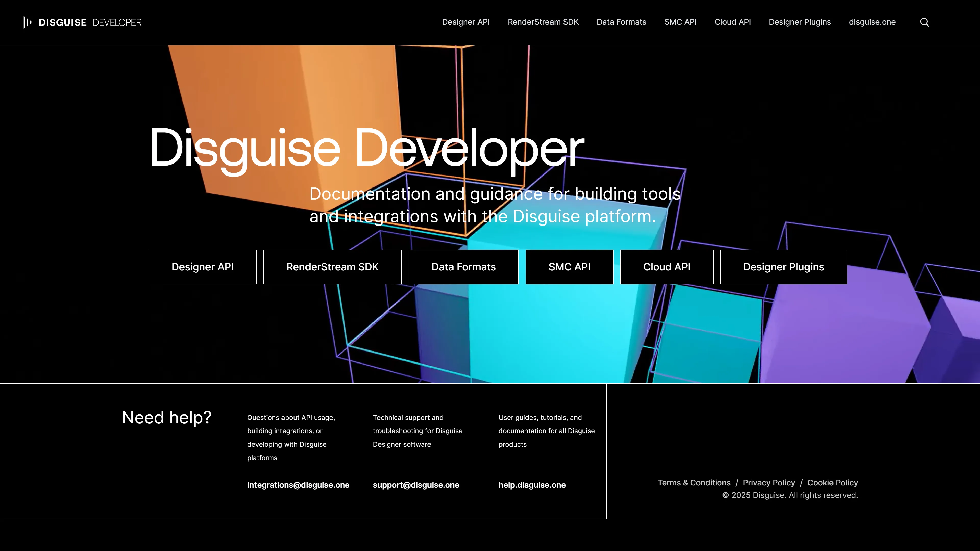
Task: Select Data Formats in the navigation
Action: 621,22
